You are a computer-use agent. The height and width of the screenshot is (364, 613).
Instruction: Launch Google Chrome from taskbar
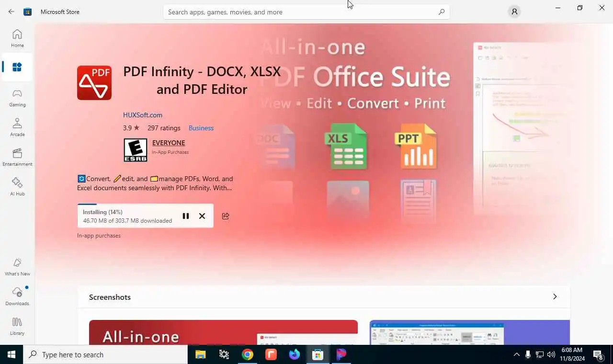coord(247,354)
